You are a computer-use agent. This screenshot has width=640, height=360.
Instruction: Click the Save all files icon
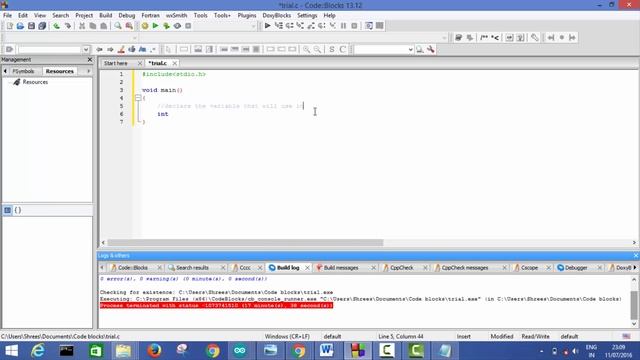pyautogui.click(x=42, y=26)
